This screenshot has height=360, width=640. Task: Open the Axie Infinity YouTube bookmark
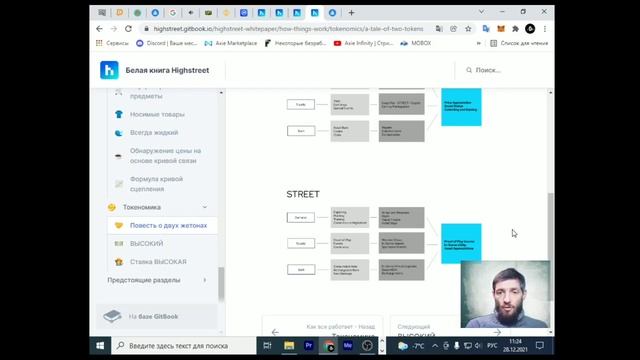point(363,43)
